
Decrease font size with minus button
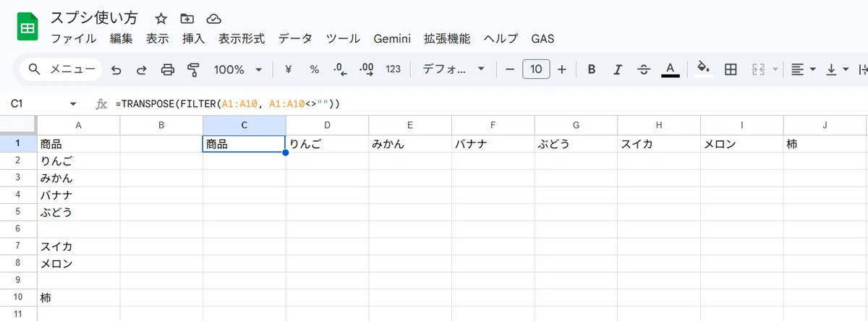pos(509,69)
